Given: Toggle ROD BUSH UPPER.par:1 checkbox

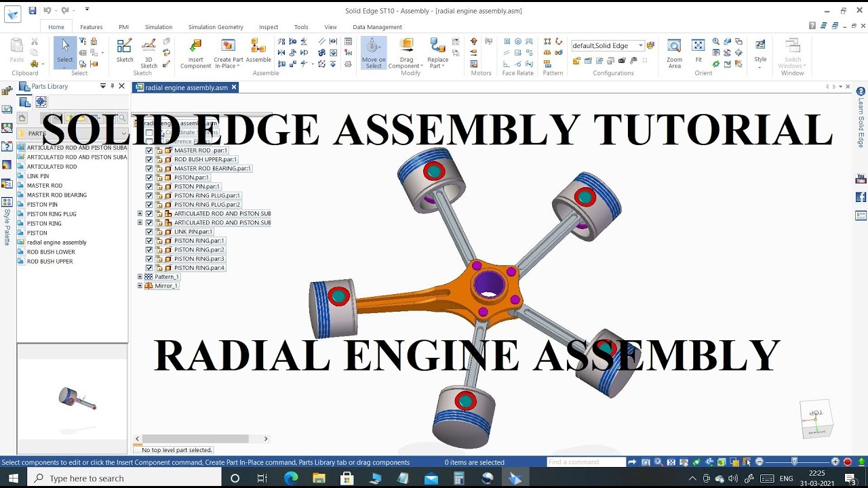Looking at the screenshot, I should point(149,159).
